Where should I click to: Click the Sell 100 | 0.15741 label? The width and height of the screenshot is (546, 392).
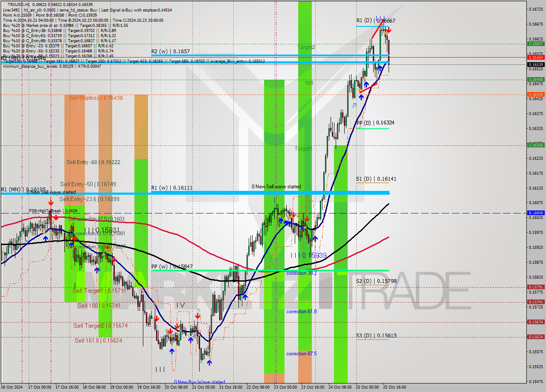pyautogui.click(x=99, y=306)
